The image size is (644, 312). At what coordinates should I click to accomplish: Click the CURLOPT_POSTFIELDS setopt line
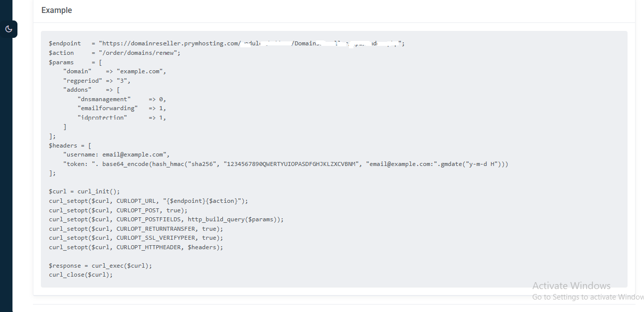pos(166,219)
